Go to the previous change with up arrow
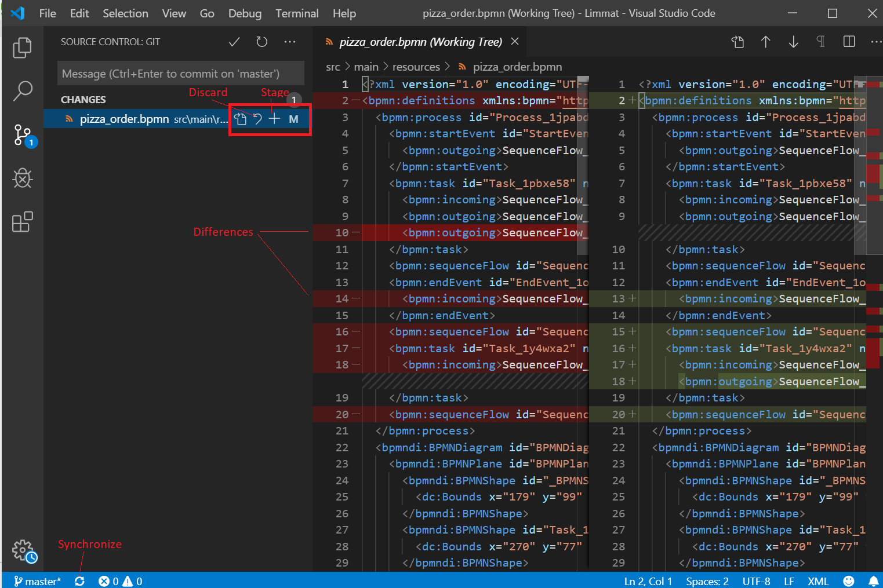Image resolution: width=883 pixels, height=588 pixels. [x=765, y=42]
